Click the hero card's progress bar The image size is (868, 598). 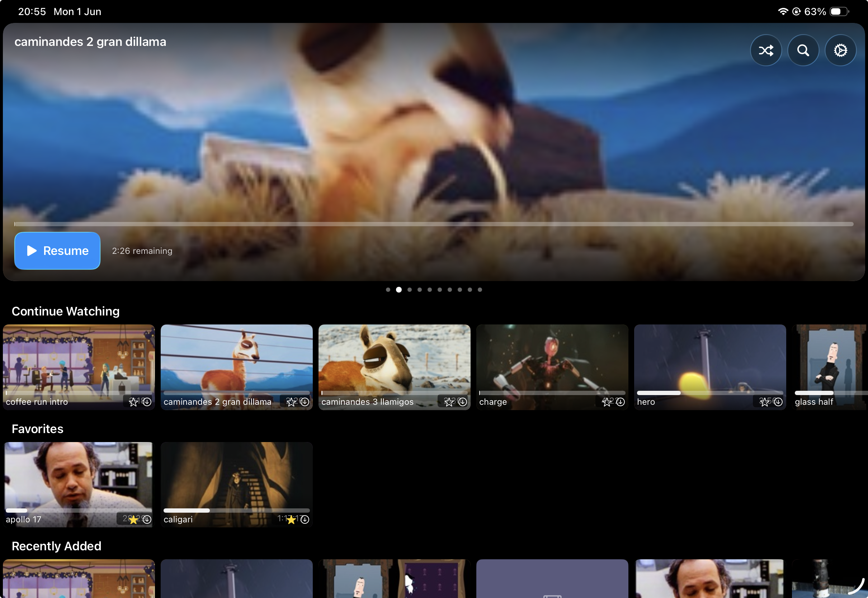tap(710, 393)
